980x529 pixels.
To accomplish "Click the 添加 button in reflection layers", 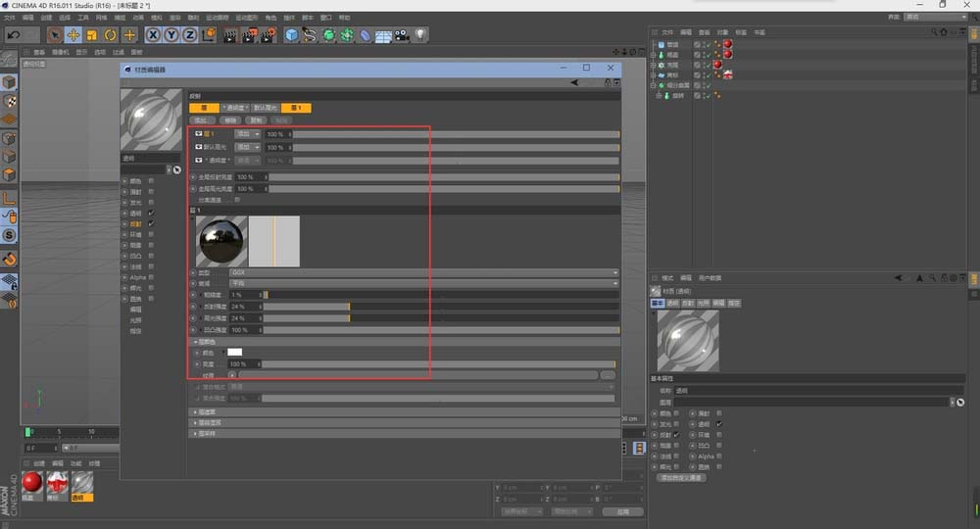I will pos(201,120).
